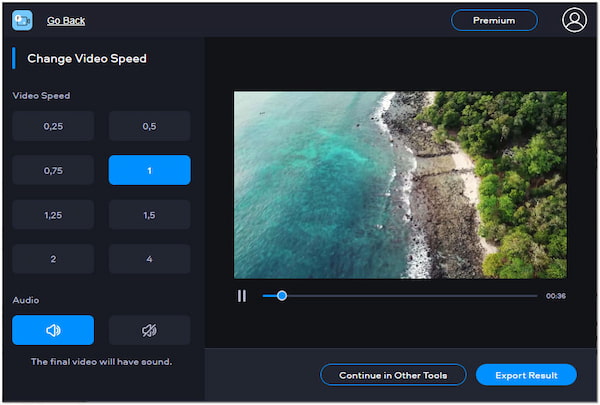Click Export Result button
Image resolution: width=600 pixels, height=405 pixels.
point(526,375)
